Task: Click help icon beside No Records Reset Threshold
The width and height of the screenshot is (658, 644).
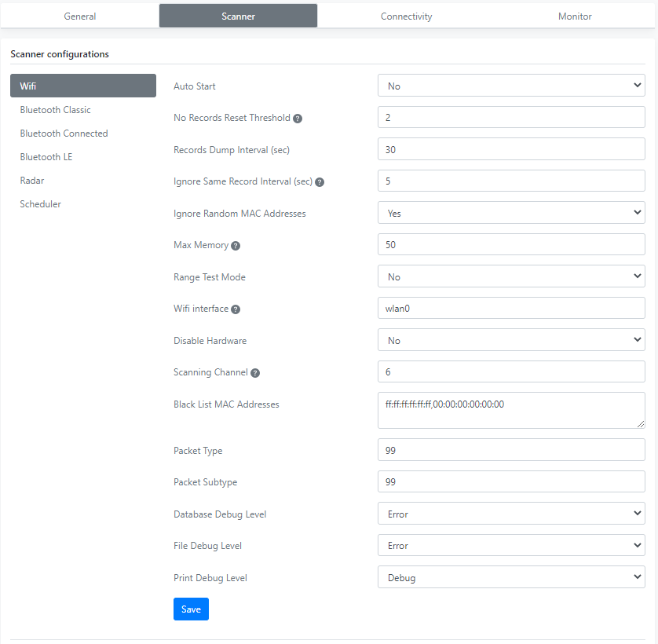Action: (x=298, y=119)
